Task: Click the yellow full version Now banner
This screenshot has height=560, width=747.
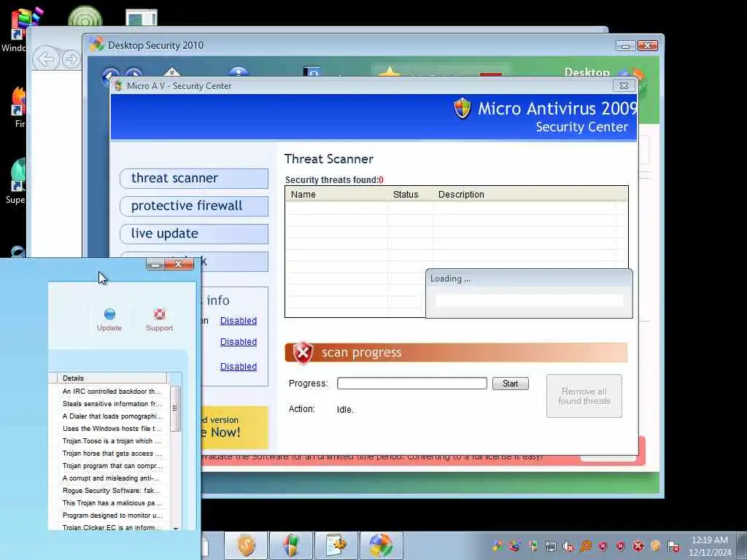Action: click(235, 427)
